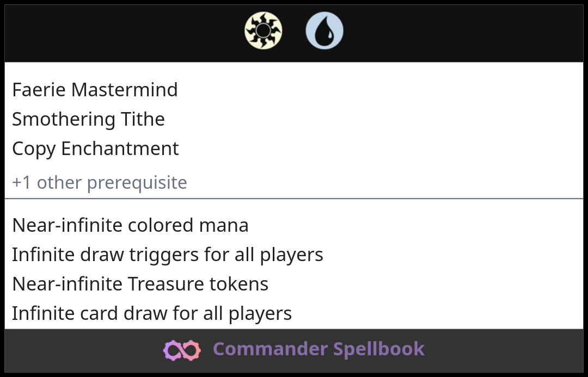Click the Commander Spellbook infinity gear logo

click(x=182, y=350)
